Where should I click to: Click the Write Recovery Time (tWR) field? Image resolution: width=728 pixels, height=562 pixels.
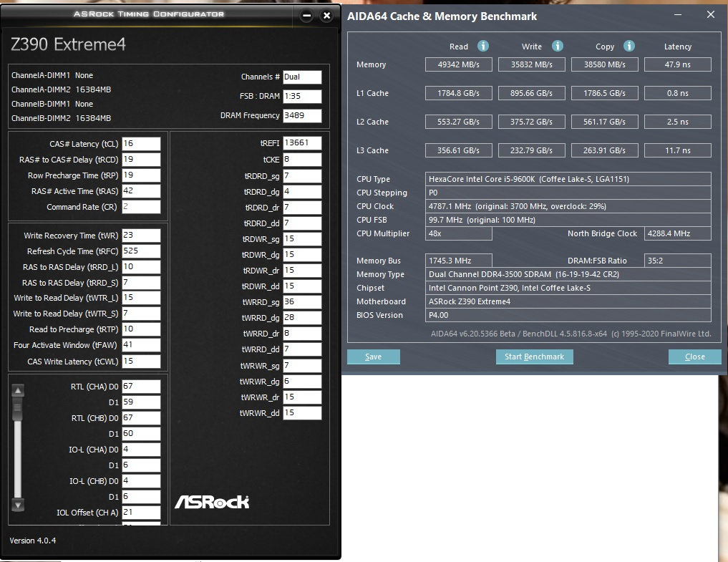coord(141,236)
